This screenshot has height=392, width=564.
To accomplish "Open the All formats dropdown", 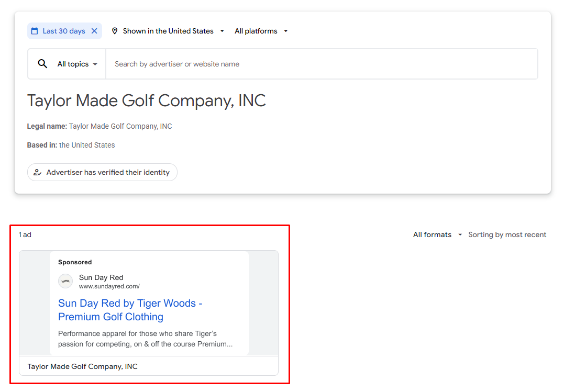I will pos(437,235).
